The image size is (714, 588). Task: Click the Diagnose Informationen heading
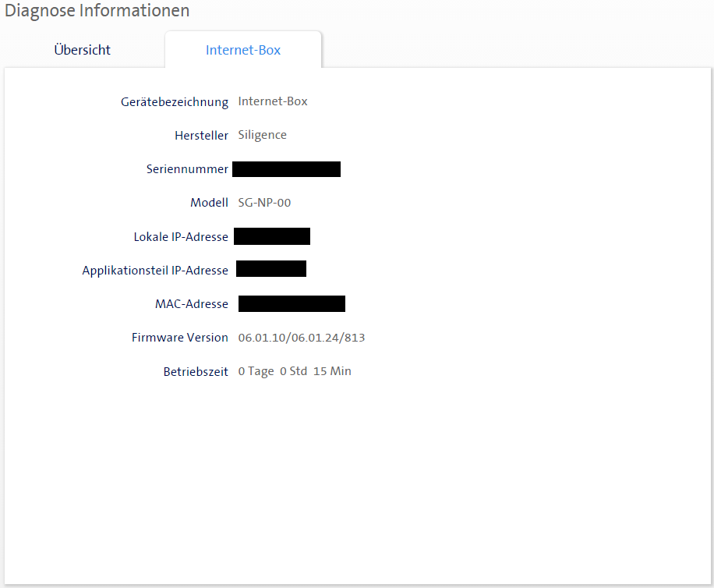(97, 11)
